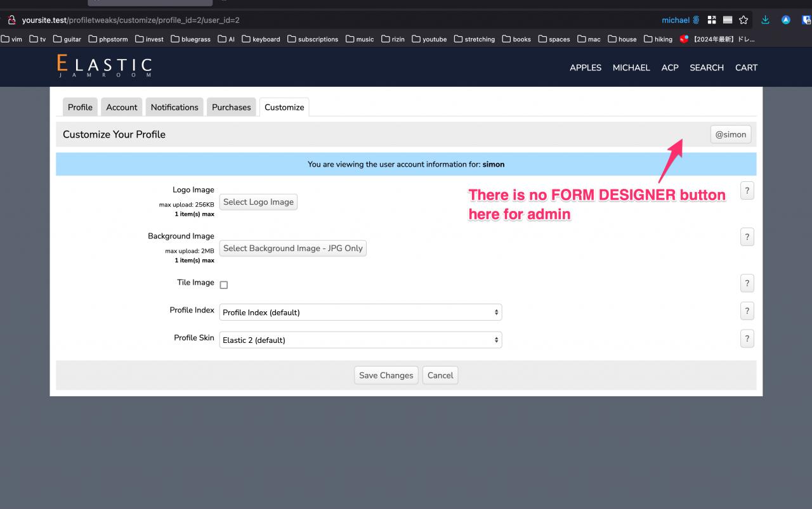Click the Cancel button
The image size is (812, 509).
click(x=440, y=375)
